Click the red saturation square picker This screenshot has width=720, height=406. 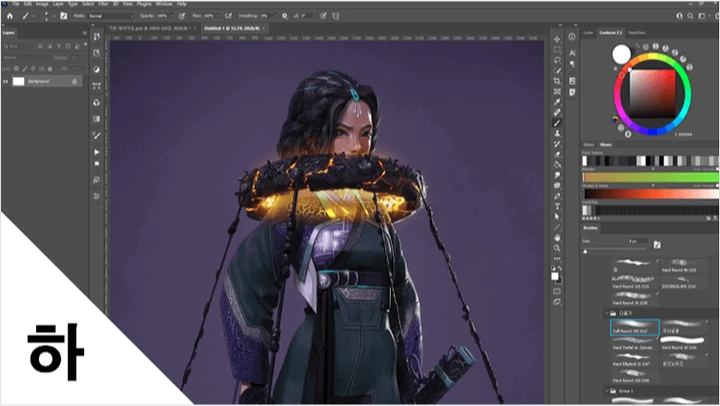click(x=652, y=93)
